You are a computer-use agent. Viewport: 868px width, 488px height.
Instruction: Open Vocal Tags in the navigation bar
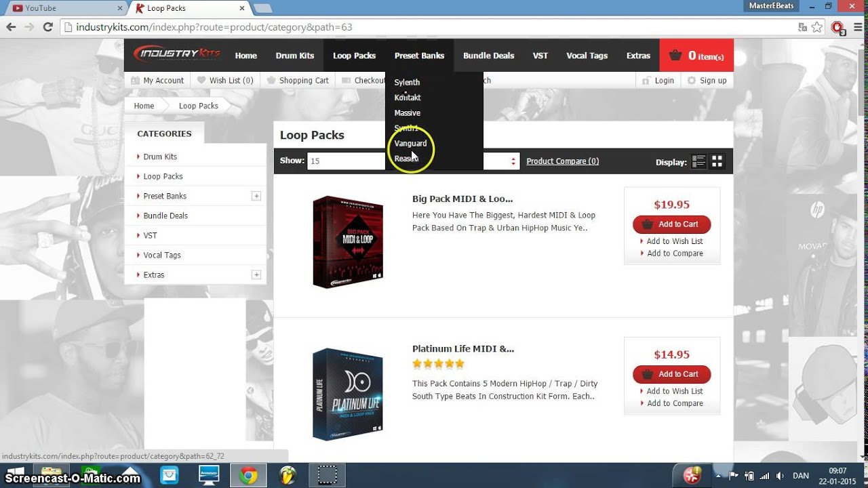coord(587,56)
